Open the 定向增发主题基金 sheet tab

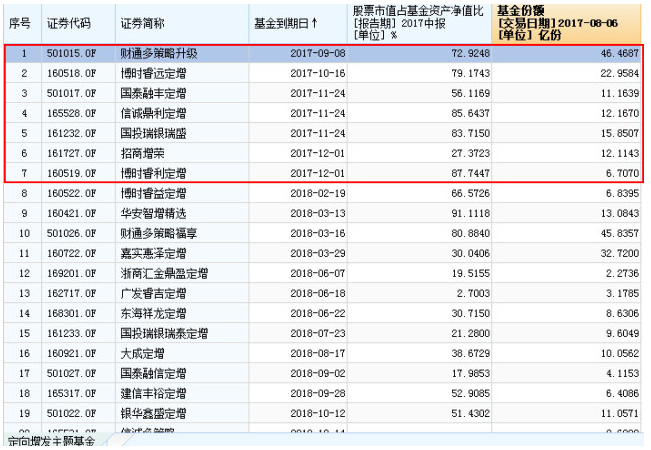51,441
